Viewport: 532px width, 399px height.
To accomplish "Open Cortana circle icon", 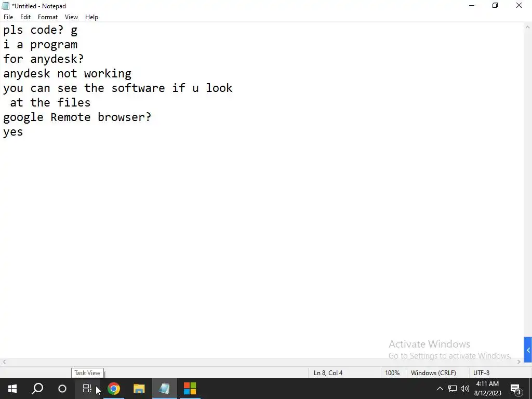I will (x=62, y=389).
